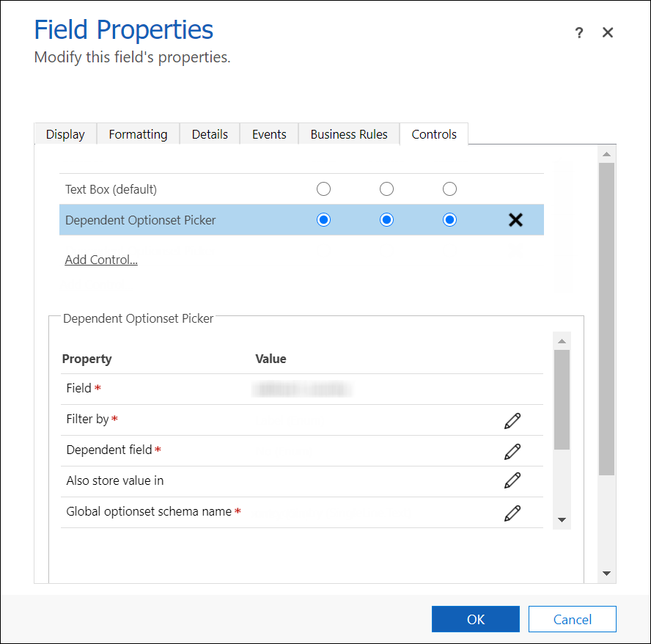Image resolution: width=651 pixels, height=644 pixels.
Task: Select third radio button for Text Box (default)
Action: [x=449, y=189]
